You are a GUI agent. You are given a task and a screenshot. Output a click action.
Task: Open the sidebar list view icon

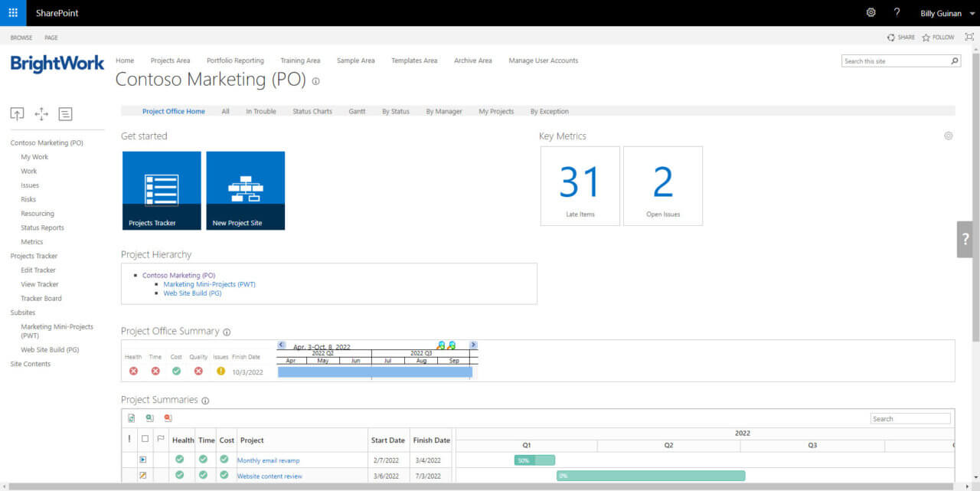click(65, 113)
